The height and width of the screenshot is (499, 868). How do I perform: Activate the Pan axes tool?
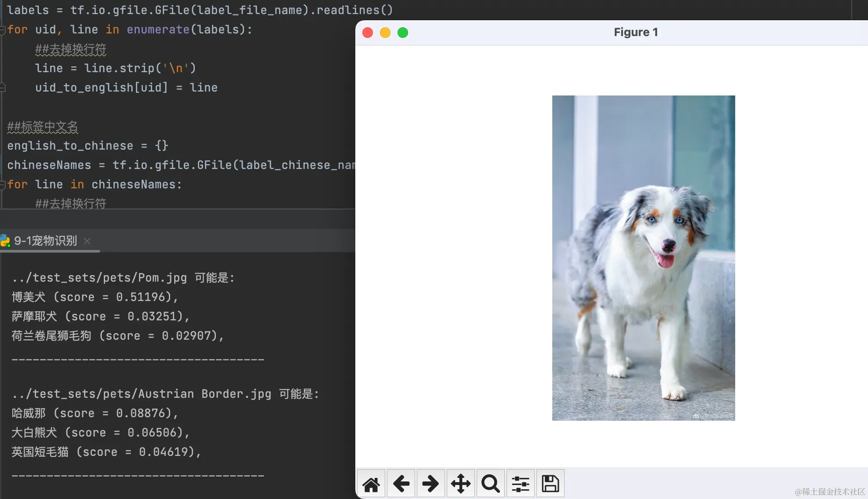[x=460, y=484]
